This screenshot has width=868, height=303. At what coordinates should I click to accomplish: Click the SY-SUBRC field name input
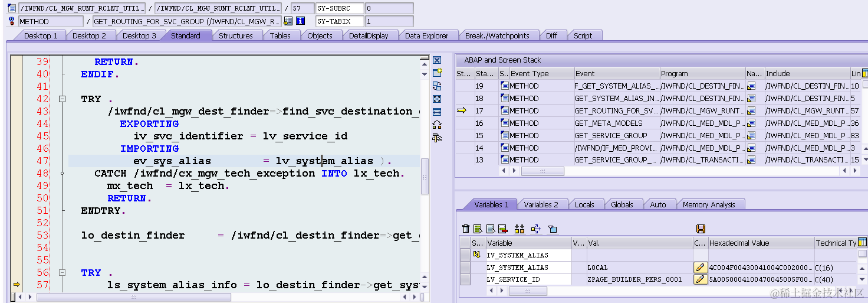(339, 8)
